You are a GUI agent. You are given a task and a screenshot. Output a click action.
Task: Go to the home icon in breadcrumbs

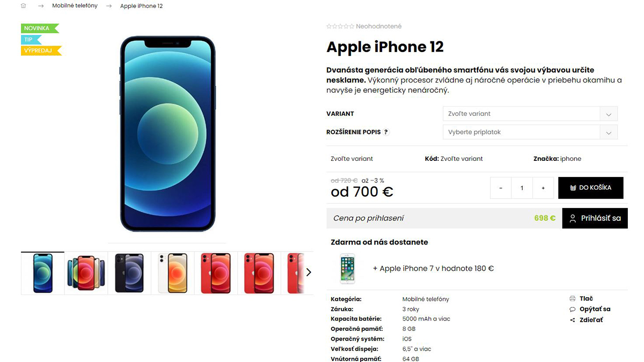click(x=24, y=6)
